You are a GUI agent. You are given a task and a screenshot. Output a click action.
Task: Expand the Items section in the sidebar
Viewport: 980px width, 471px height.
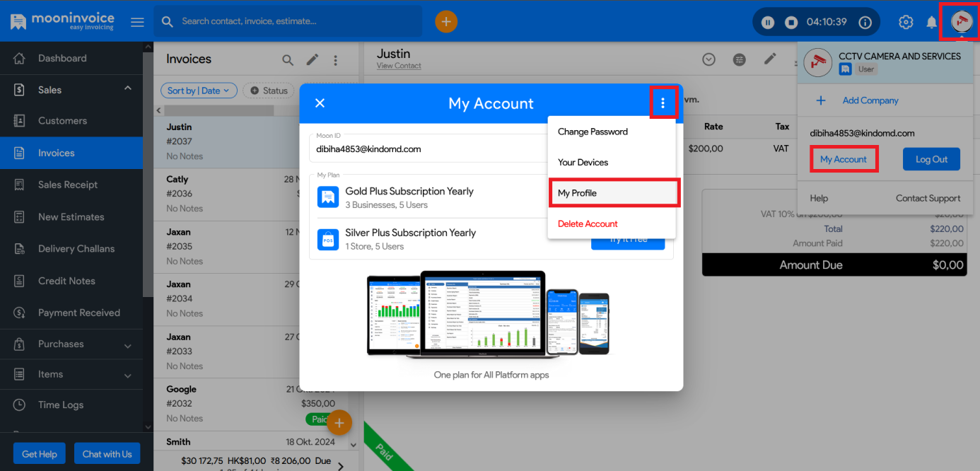128,376
